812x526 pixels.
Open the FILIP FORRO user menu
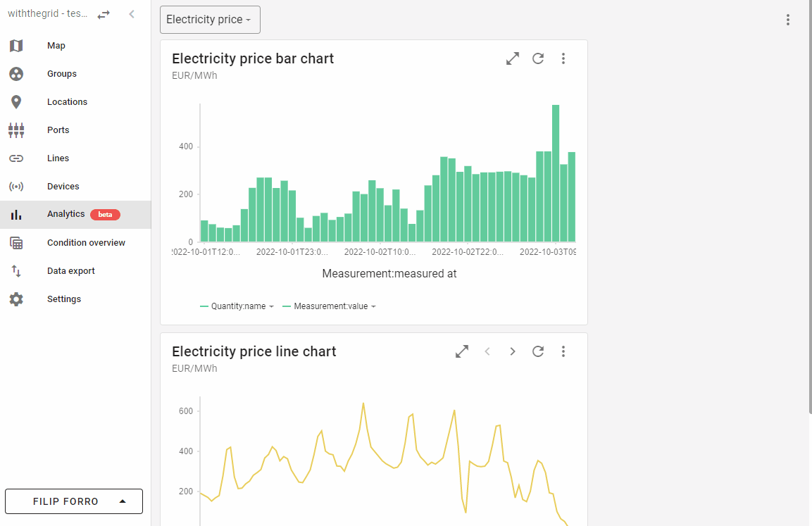(74, 501)
